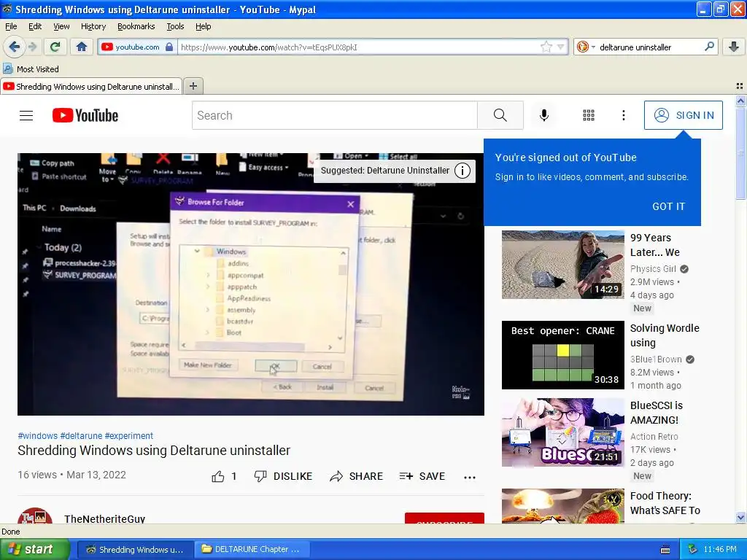Click the SHARE button
The height and width of the screenshot is (560, 747).
tap(356, 476)
